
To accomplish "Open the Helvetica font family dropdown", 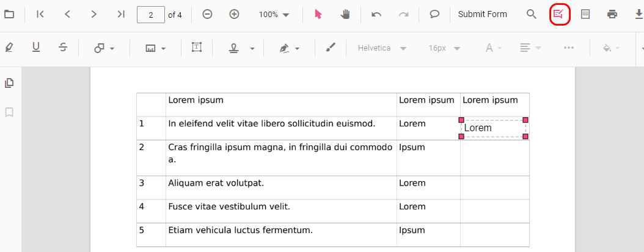I will pos(382,48).
